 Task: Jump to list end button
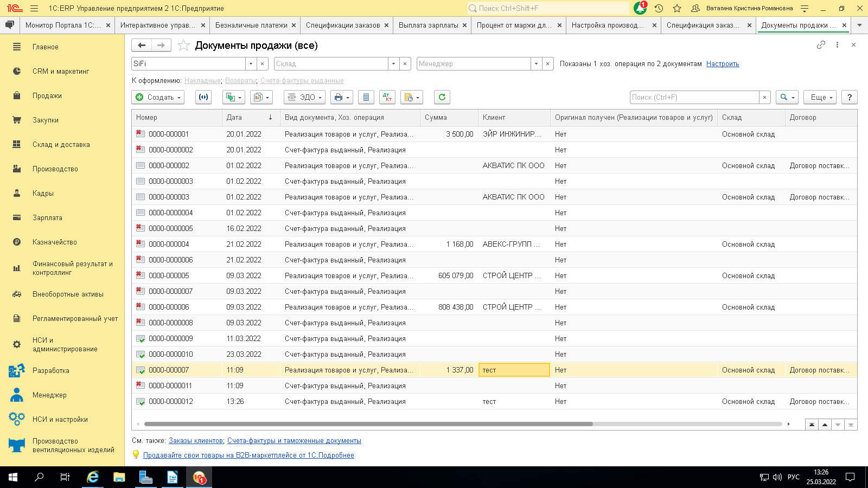pyautogui.click(x=851, y=425)
